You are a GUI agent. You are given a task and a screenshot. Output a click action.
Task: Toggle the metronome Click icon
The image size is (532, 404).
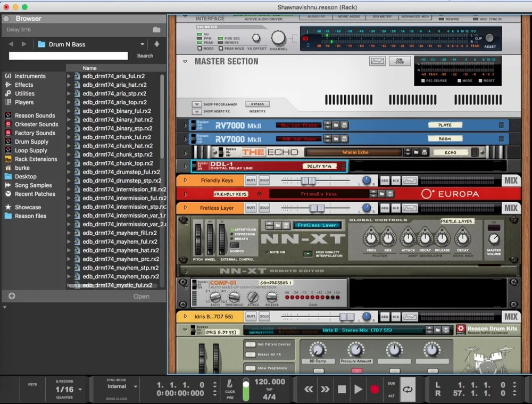point(230,383)
